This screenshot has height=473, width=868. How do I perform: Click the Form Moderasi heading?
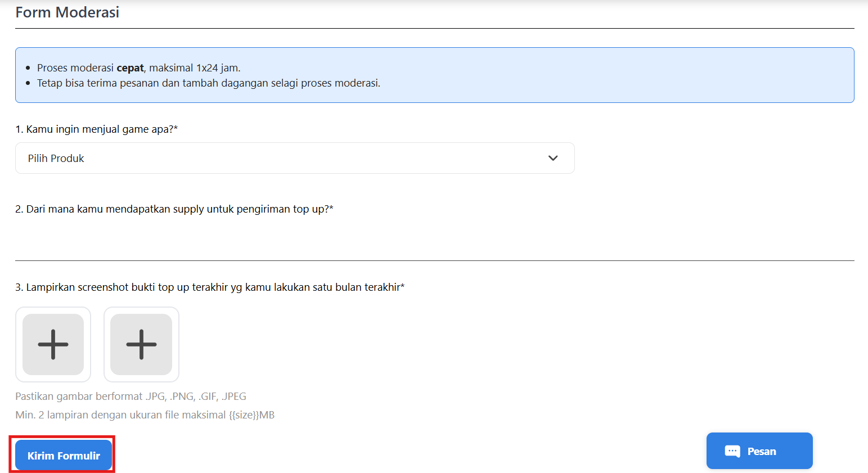tap(68, 12)
